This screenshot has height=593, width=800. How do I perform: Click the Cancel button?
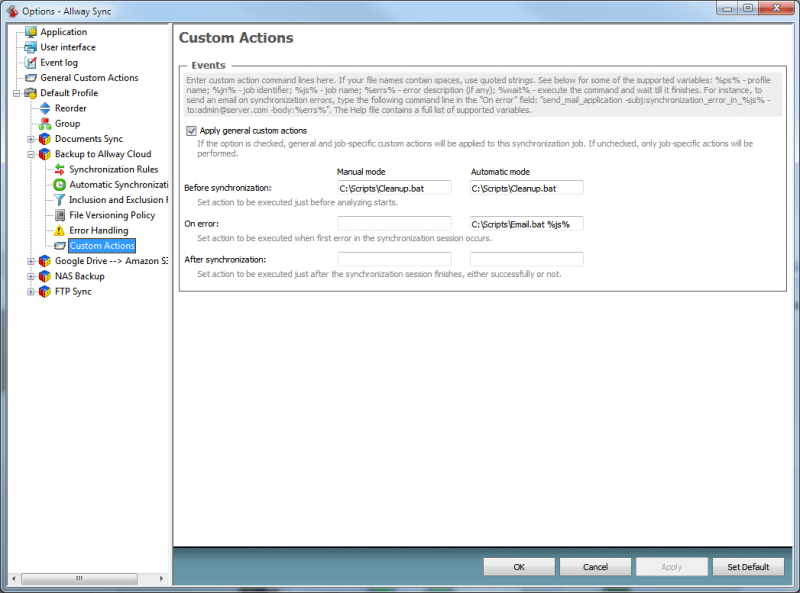(x=595, y=567)
